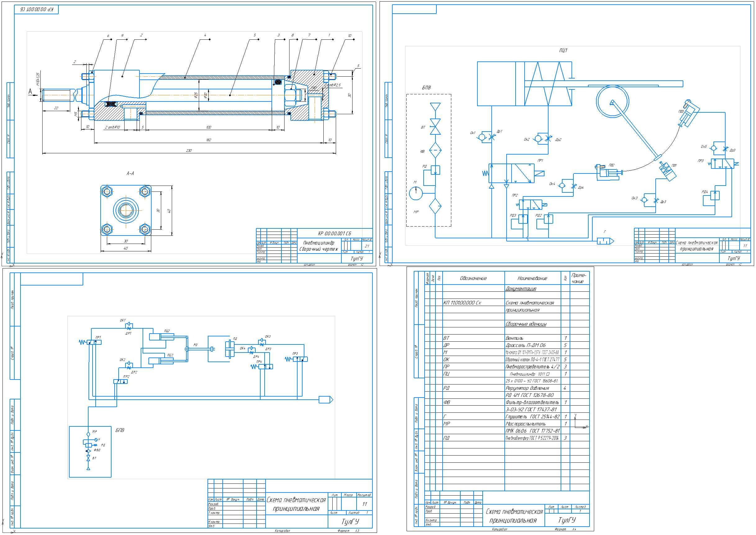Select the ОК1 label in lower schematic
This screenshot has width=756, height=535.
(123, 320)
